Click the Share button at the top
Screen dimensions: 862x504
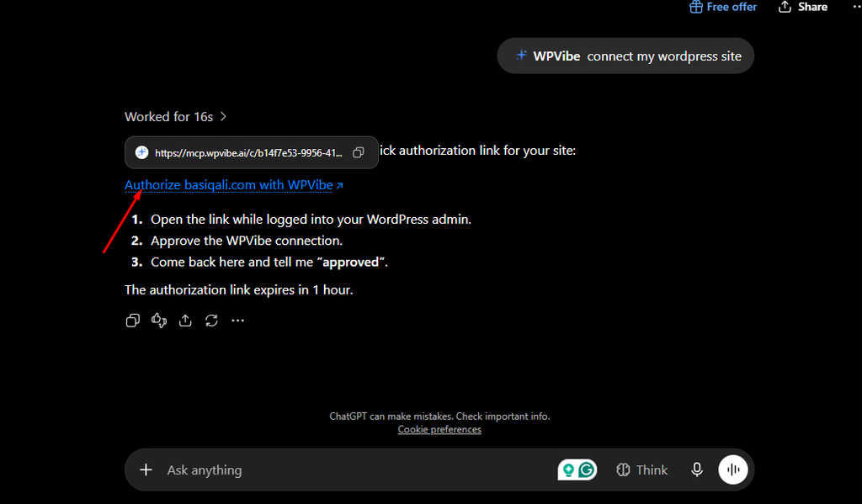tap(802, 7)
